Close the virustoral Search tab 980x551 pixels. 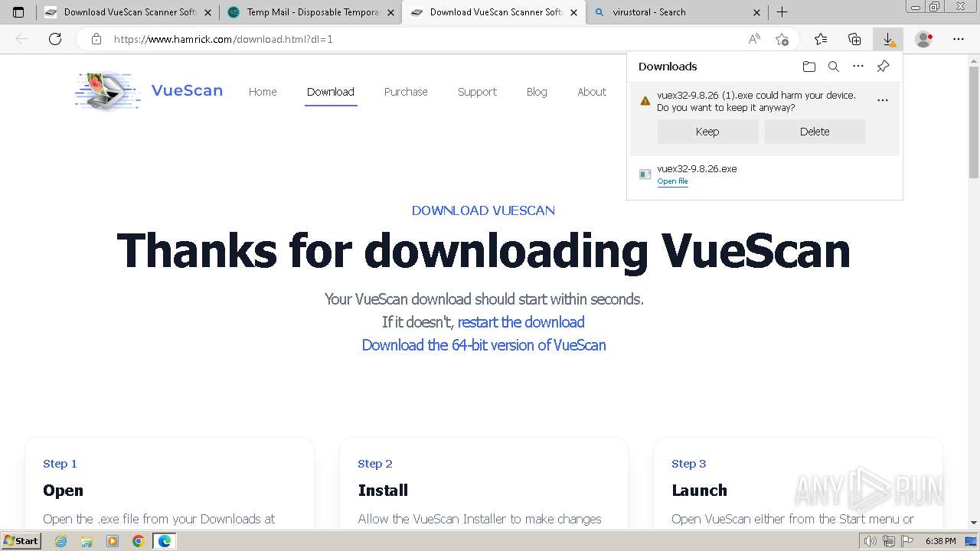pyautogui.click(x=756, y=12)
